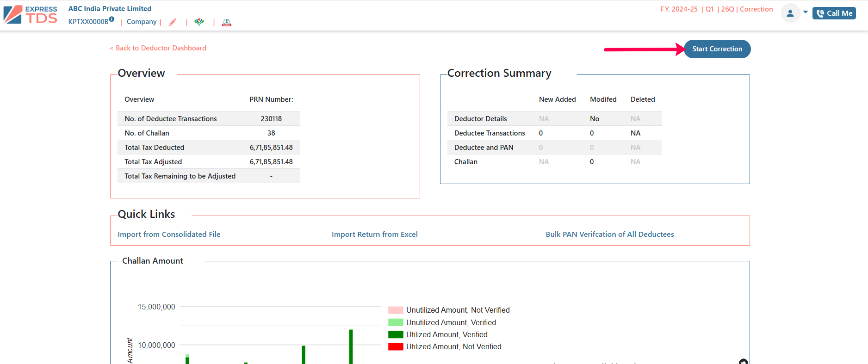Open Import Return from Excel link

(x=375, y=234)
